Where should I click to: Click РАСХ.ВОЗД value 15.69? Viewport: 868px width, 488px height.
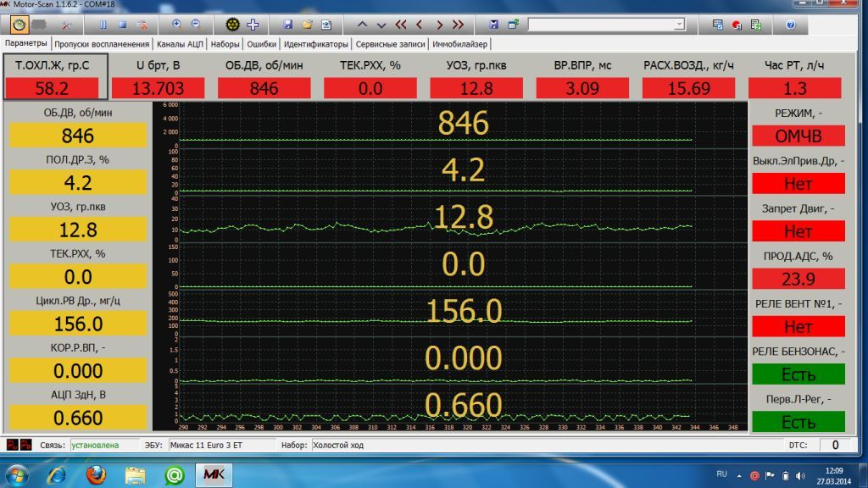tap(688, 88)
